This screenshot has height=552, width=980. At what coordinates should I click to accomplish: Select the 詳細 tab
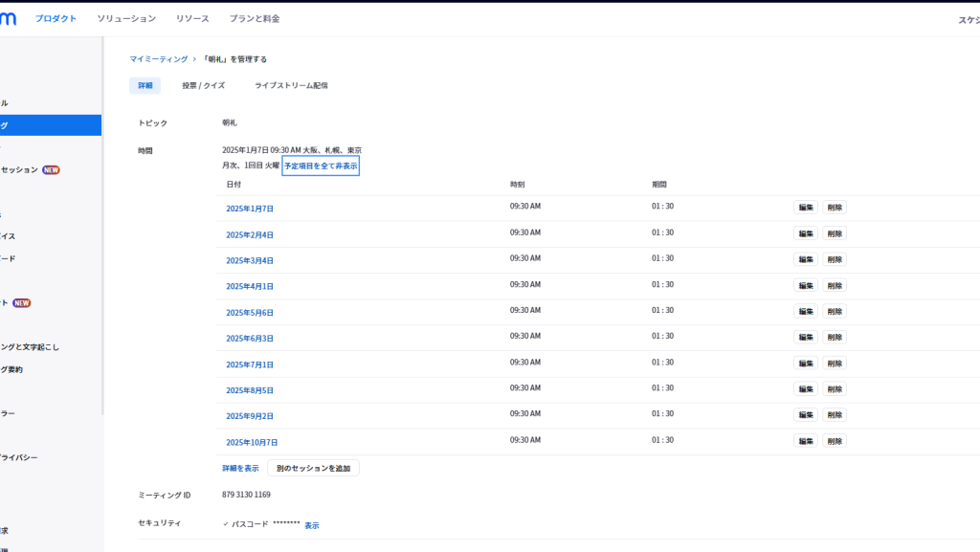(145, 86)
